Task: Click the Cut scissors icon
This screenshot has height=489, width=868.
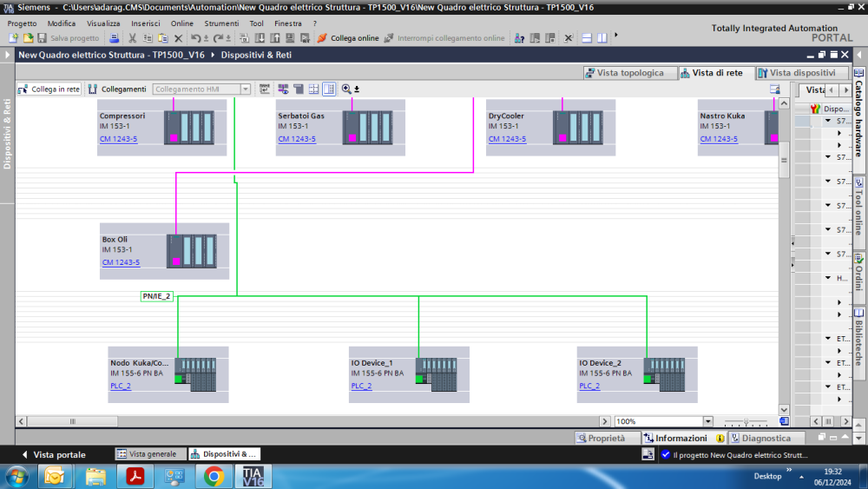Action: [132, 38]
